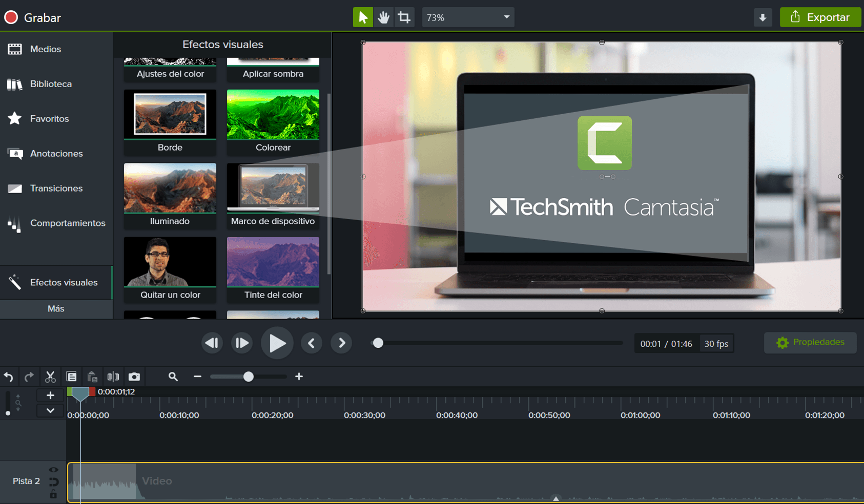This screenshot has width=864, height=504.
Task: Click the Split clip icon
Action: click(113, 377)
